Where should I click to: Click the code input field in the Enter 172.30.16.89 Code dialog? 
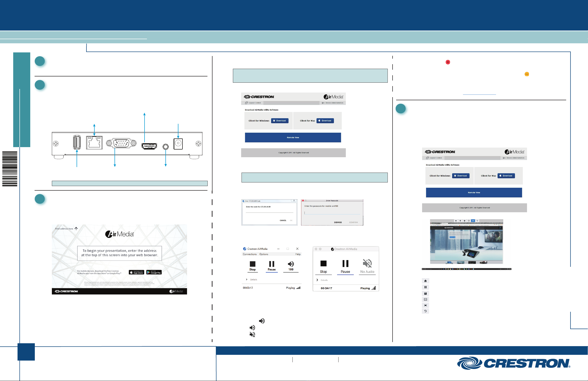(x=269, y=211)
